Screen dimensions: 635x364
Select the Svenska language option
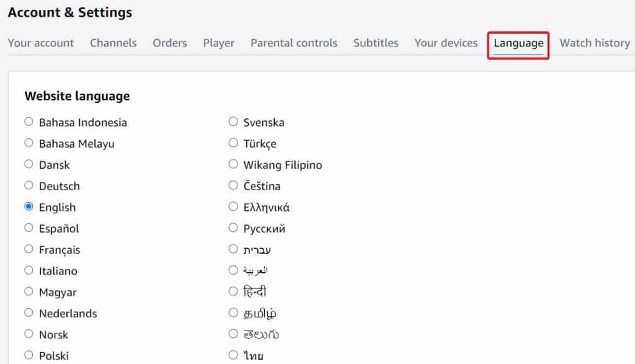(233, 122)
